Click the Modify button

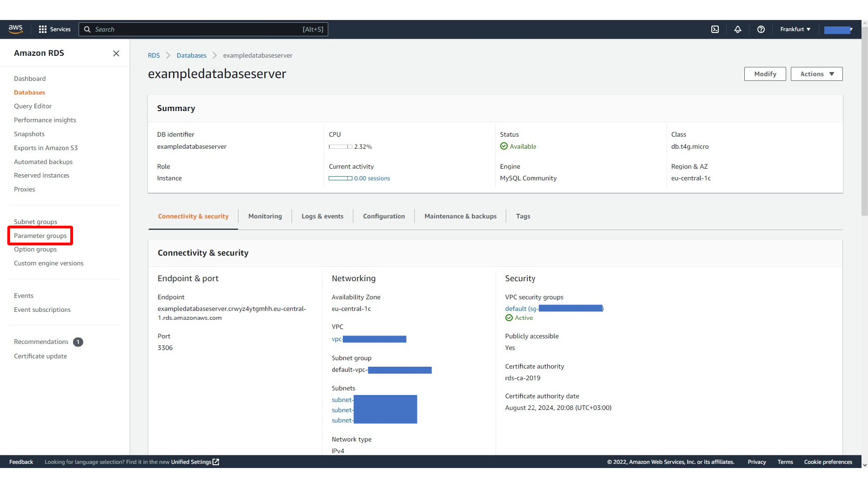click(765, 74)
